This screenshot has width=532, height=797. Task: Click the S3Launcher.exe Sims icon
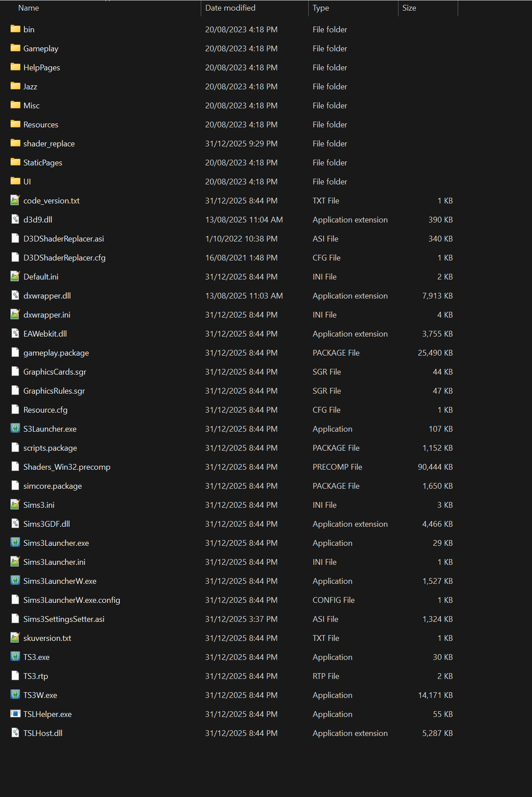15,429
